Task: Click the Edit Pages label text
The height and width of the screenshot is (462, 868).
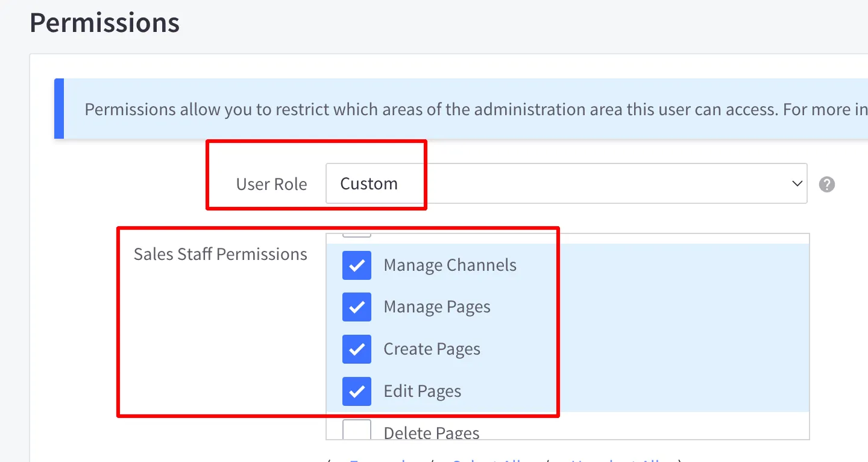Action: click(x=422, y=391)
